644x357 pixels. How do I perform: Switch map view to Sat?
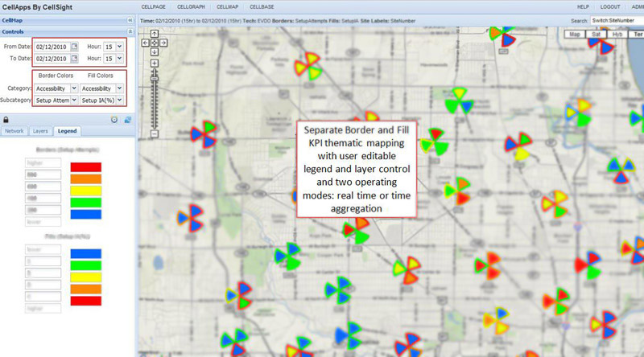click(596, 35)
